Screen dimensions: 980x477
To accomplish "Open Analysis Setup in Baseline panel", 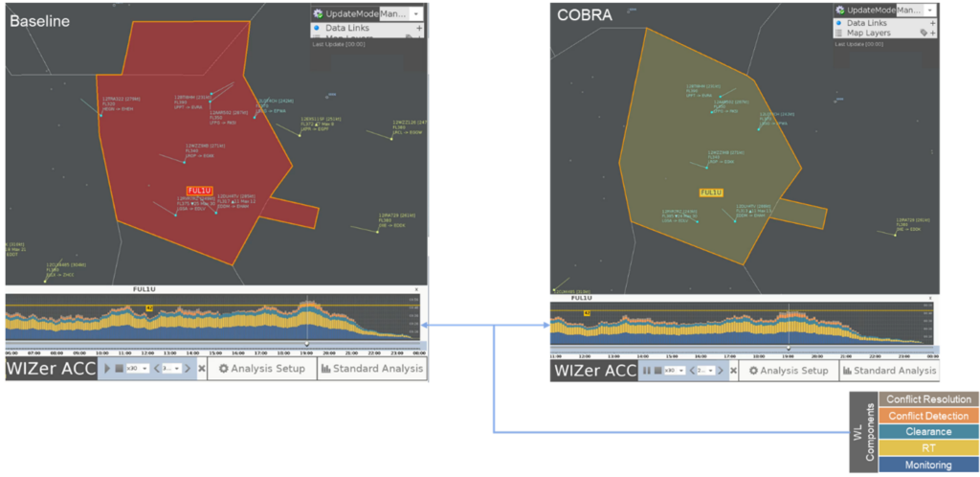I will [x=262, y=368].
